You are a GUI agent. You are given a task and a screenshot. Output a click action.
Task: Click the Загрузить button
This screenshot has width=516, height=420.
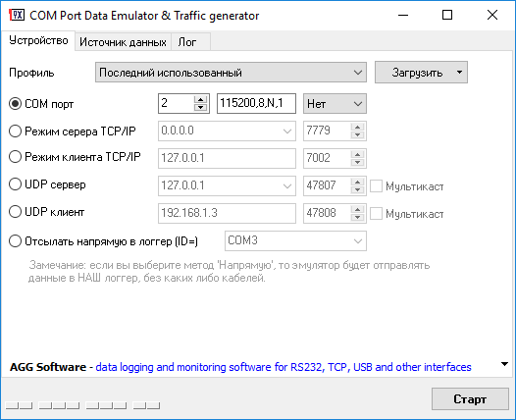[x=417, y=72]
